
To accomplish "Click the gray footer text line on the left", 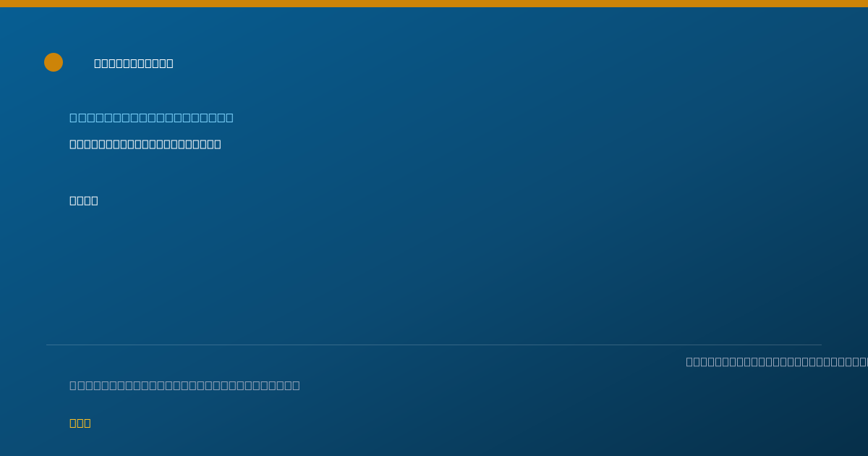I will pyautogui.click(x=184, y=385).
